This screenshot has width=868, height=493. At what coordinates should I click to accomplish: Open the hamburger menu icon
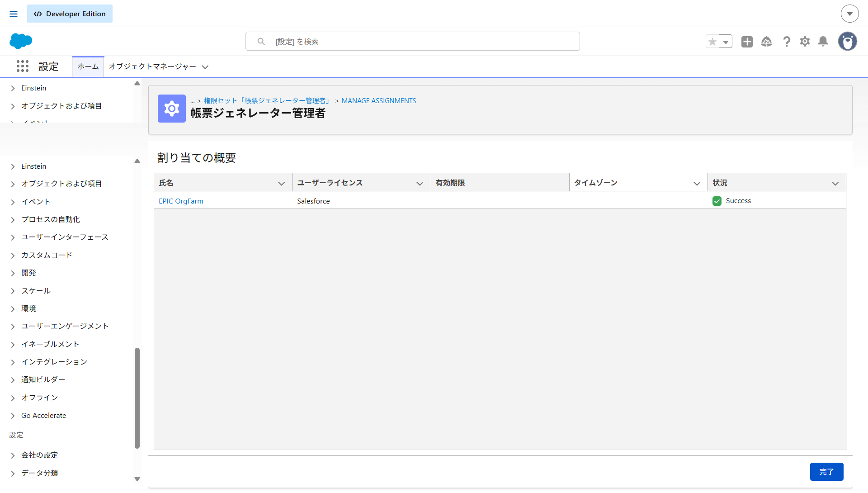[14, 14]
